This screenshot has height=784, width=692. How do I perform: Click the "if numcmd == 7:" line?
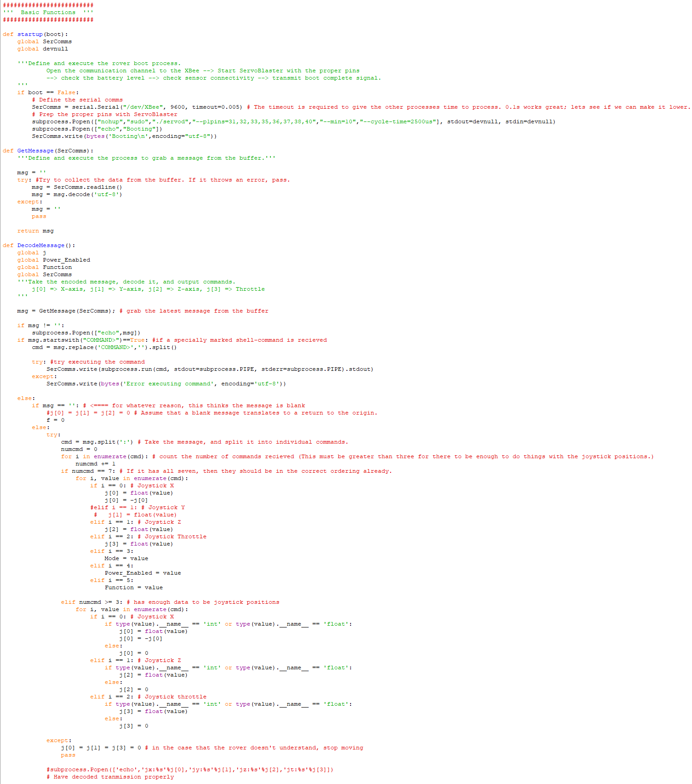pyautogui.click(x=227, y=471)
